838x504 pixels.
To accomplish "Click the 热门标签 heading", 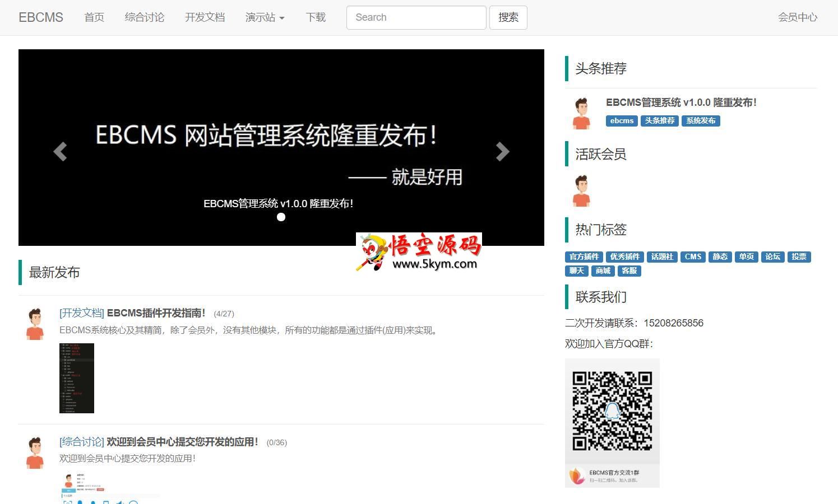I will 601,230.
